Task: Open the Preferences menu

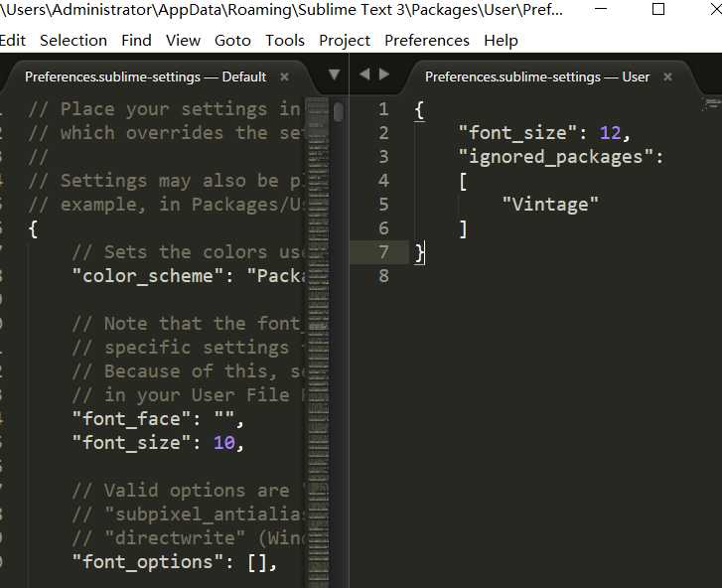Action: (x=427, y=41)
